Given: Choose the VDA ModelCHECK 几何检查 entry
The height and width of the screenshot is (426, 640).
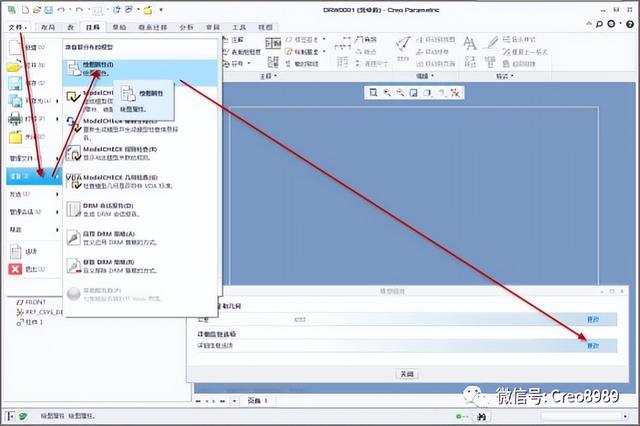Looking at the screenshot, I should 140,182.
